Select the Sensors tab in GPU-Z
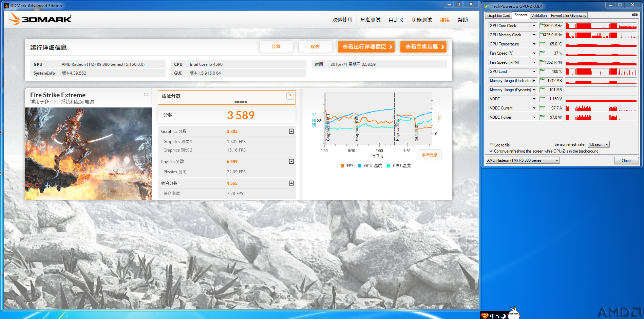The image size is (644, 319). tap(520, 15)
